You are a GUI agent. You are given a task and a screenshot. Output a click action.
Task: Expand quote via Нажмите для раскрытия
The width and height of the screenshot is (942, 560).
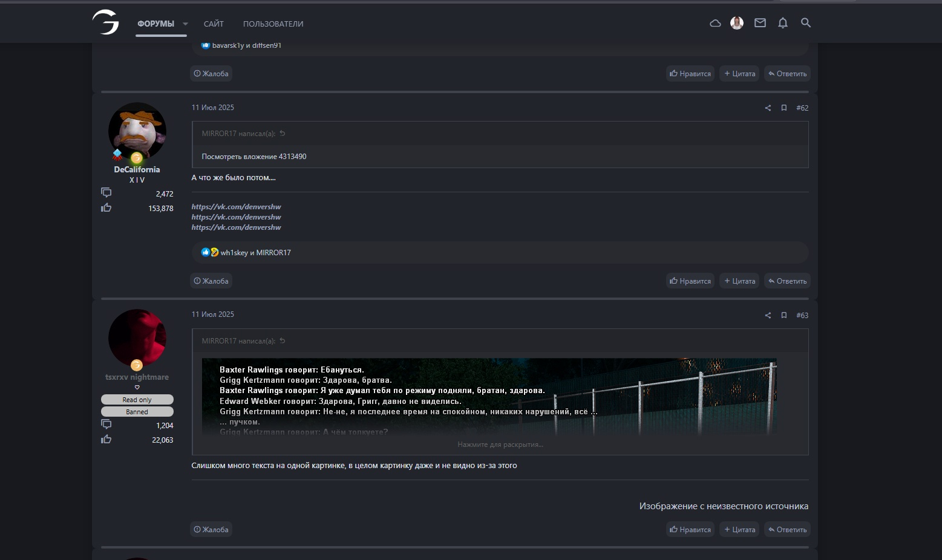[x=500, y=444]
